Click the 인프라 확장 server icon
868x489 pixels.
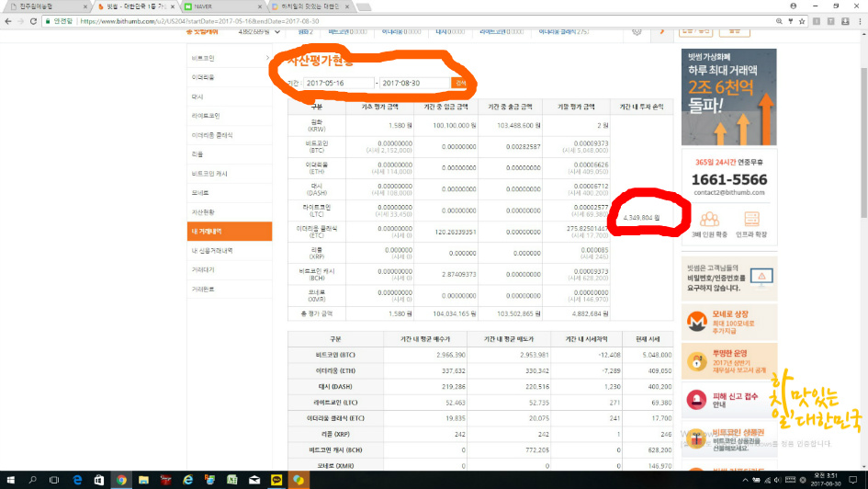[x=750, y=220]
